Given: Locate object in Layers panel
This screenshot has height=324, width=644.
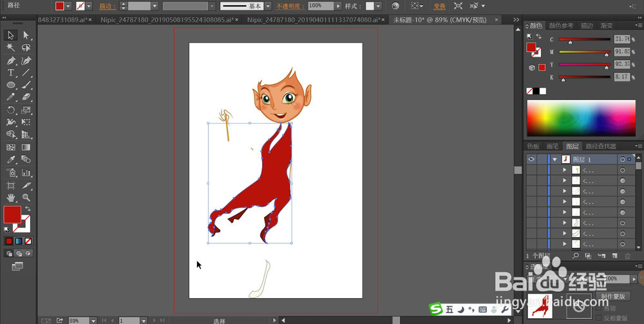Looking at the screenshot, I should pyautogui.click(x=575, y=256).
